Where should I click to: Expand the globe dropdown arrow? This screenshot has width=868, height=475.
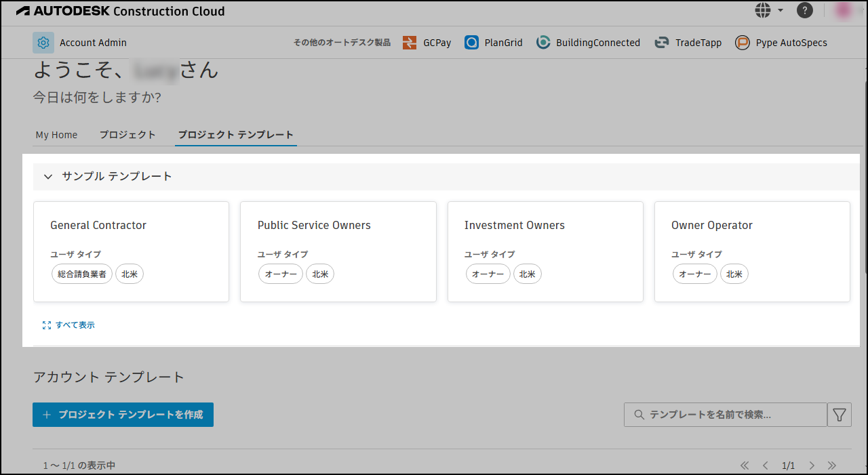point(781,10)
